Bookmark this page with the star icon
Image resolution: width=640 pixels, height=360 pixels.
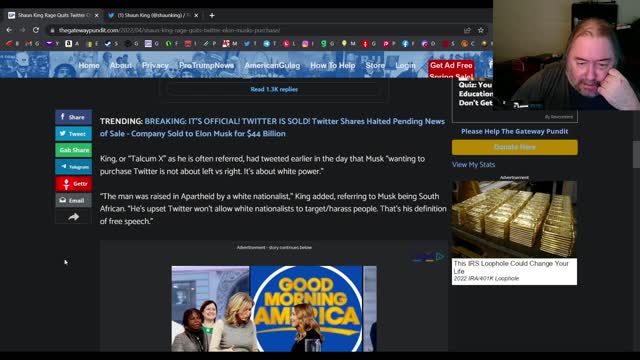(x=481, y=30)
